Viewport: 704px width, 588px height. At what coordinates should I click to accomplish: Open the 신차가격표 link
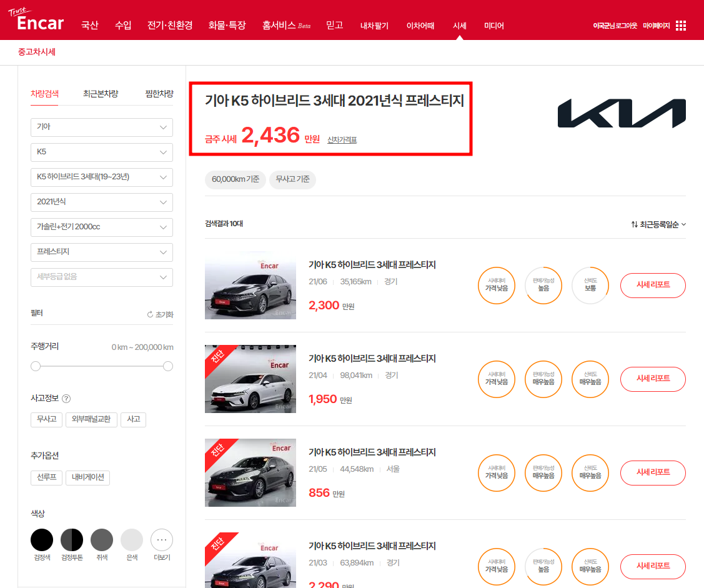[342, 140]
